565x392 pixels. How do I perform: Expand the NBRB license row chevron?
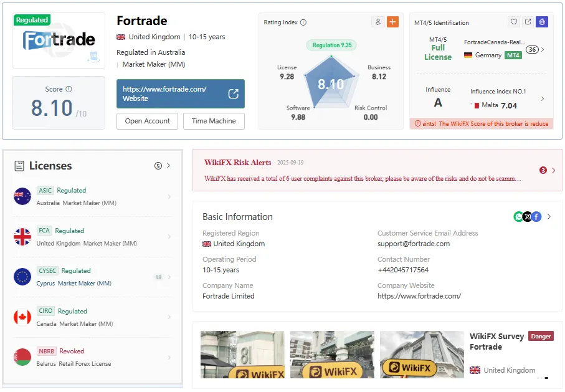point(169,357)
